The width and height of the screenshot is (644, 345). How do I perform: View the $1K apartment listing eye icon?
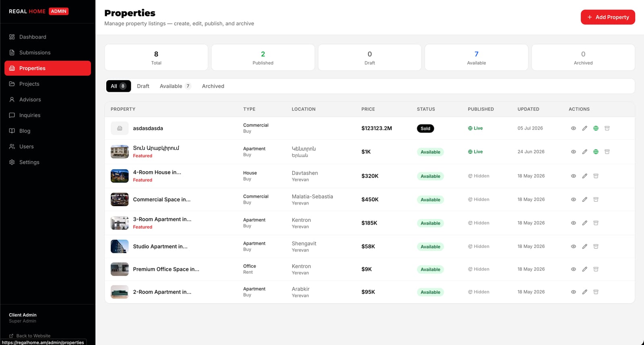(x=573, y=152)
